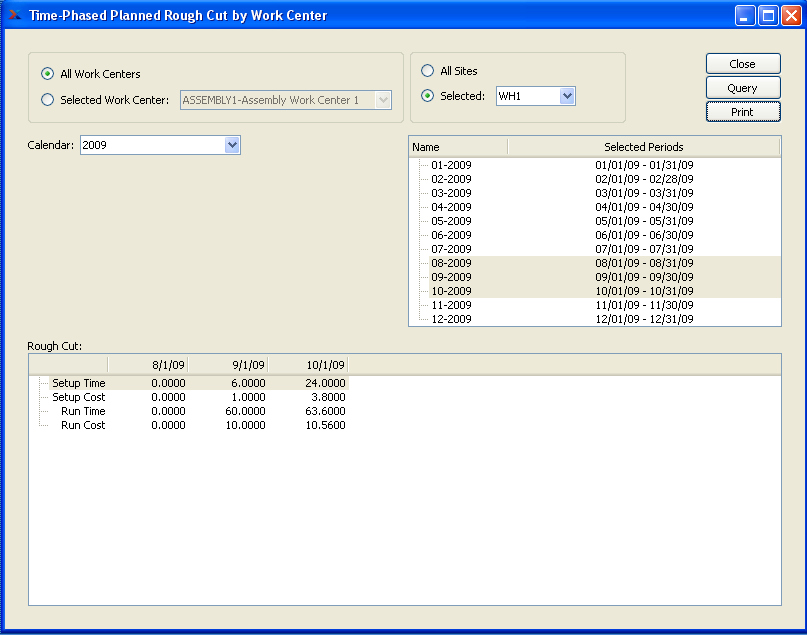Viewport: 807px width, 635px height.
Task: Click the xTuple app icon in title bar
Action: 14,15
